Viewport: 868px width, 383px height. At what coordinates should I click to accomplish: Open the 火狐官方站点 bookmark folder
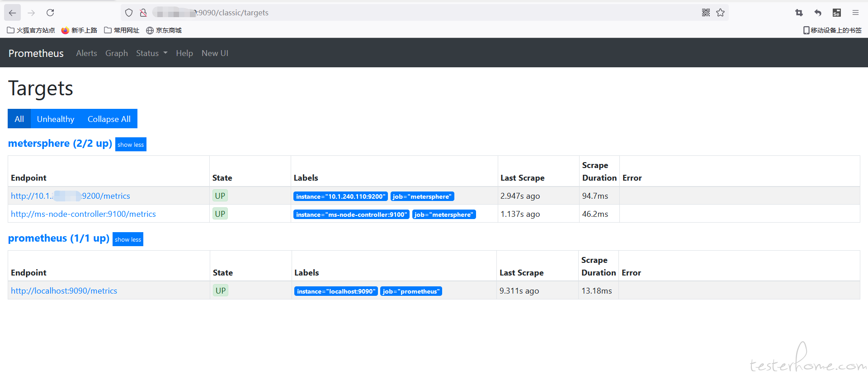click(31, 30)
